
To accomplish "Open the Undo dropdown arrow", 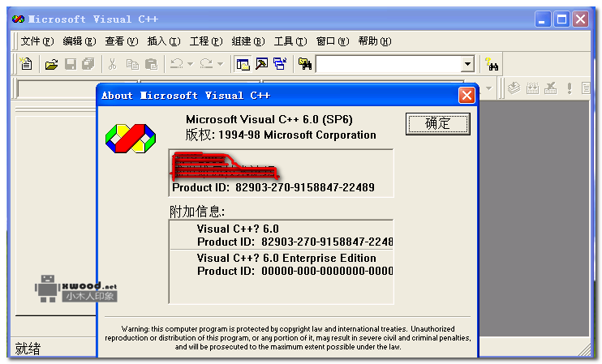I will 190,64.
